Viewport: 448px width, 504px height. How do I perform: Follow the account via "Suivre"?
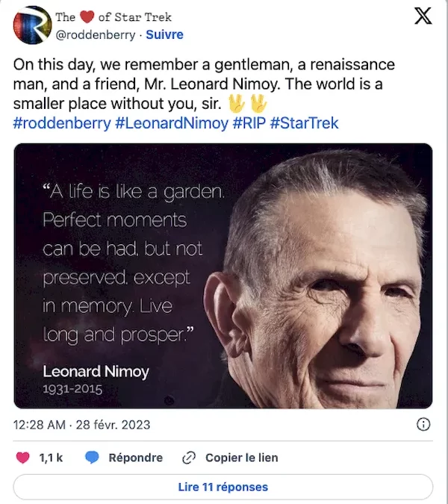(x=164, y=34)
